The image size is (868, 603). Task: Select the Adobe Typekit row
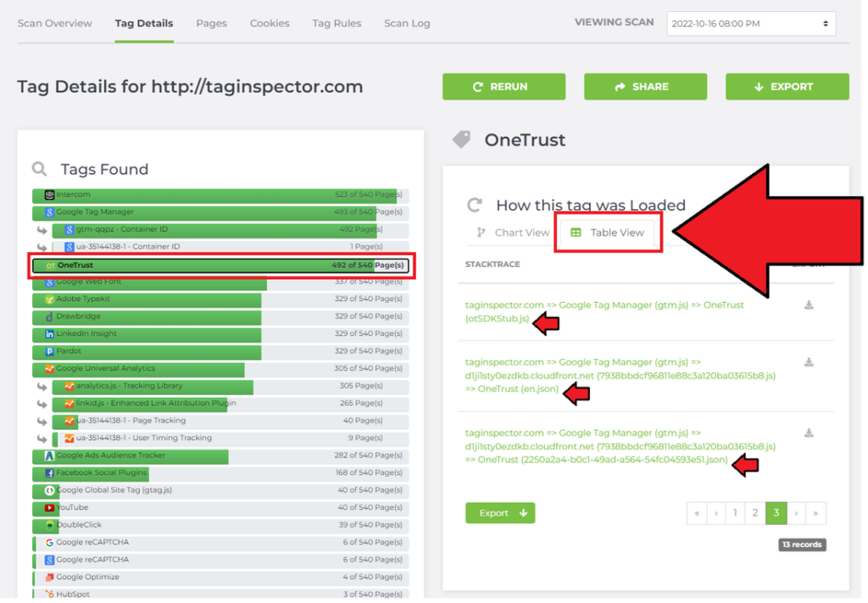220,299
